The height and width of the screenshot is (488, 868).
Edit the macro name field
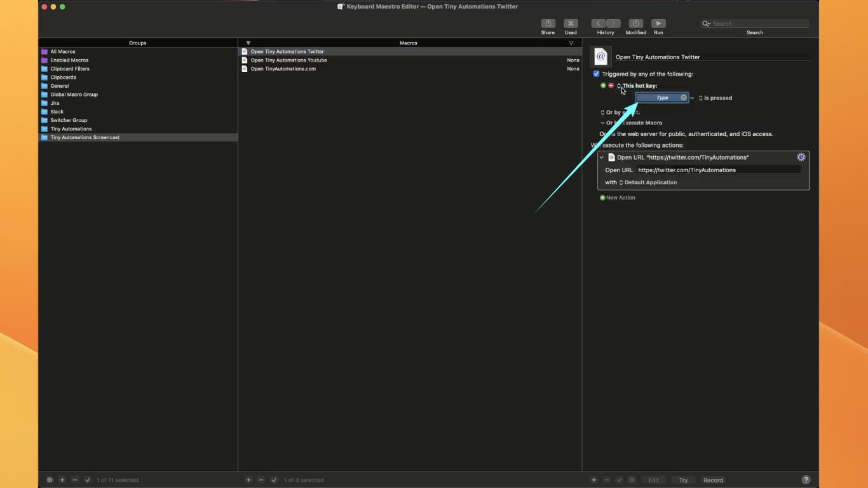click(712, 57)
